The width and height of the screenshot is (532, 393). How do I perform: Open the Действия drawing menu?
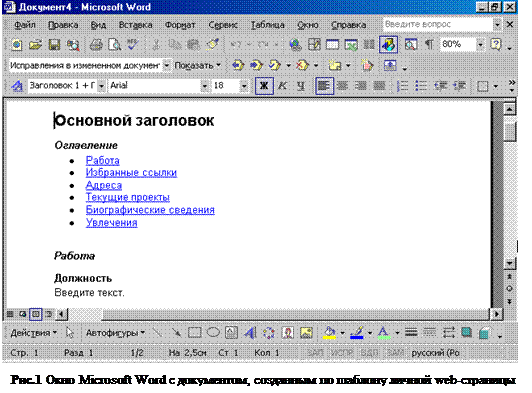coord(33,333)
